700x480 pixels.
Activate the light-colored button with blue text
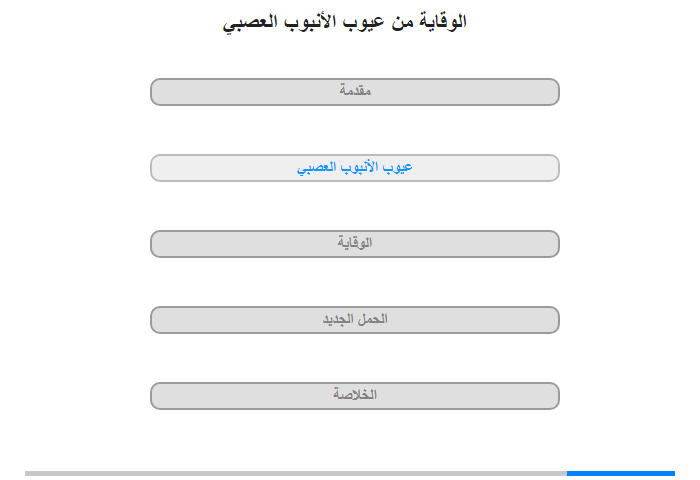[354, 168]
